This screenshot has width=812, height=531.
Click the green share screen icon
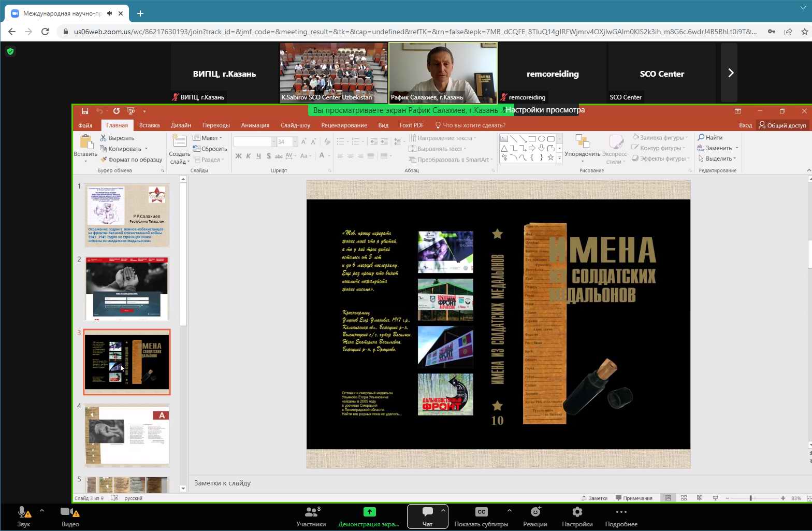[369, 512]
